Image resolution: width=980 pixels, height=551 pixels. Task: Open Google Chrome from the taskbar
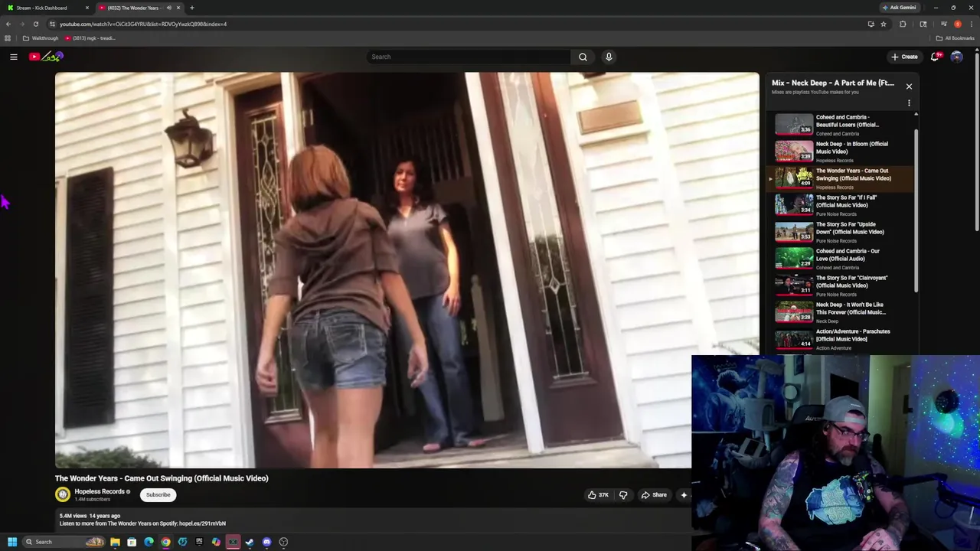click(x=165, y=542)
